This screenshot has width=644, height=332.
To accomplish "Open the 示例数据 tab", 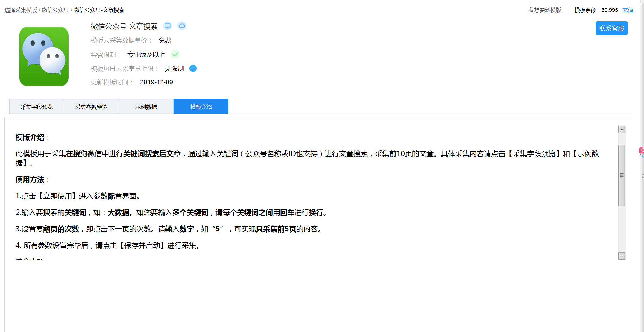I will [x=146, y=107].
